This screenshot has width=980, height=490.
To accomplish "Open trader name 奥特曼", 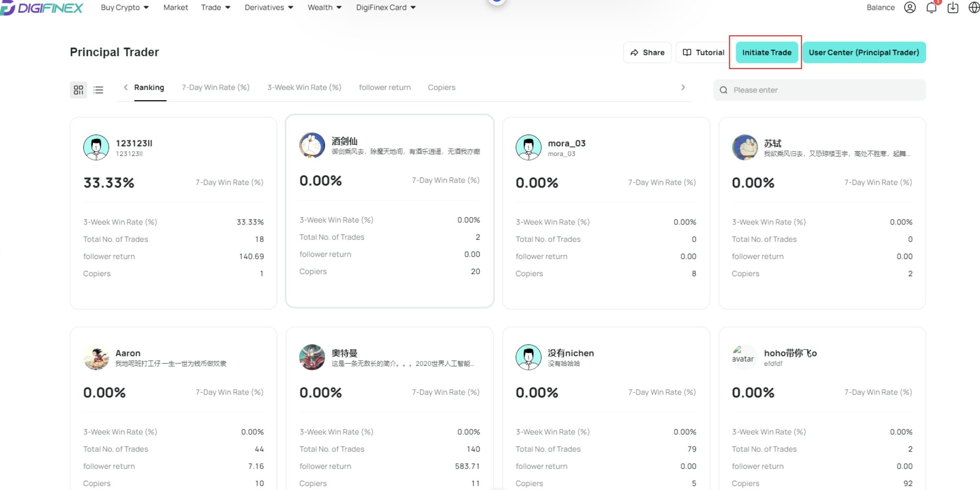I will (x=345, y=353).
